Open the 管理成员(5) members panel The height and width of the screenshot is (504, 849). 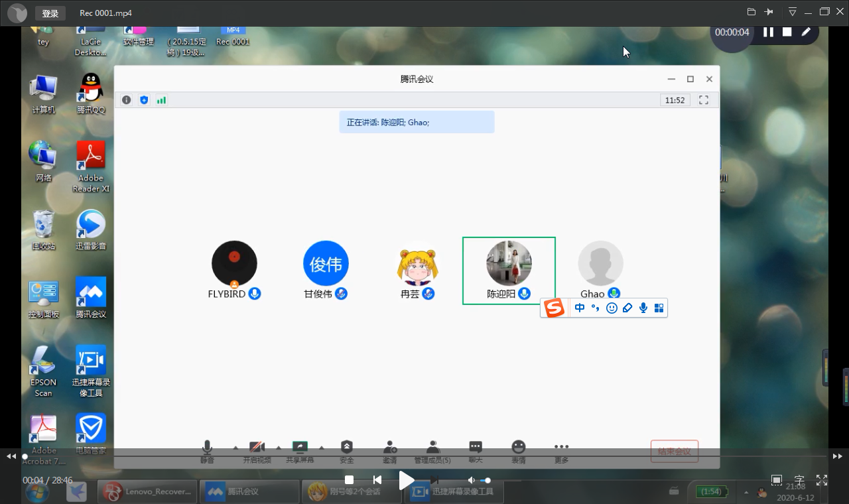[432, 452]
